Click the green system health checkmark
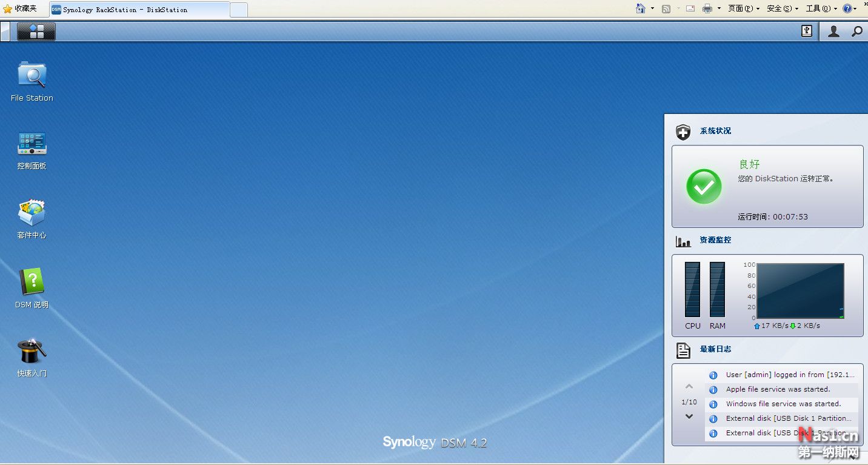Image resolution: width=868 pixels, height=465 pixels. tap(704, 187)
